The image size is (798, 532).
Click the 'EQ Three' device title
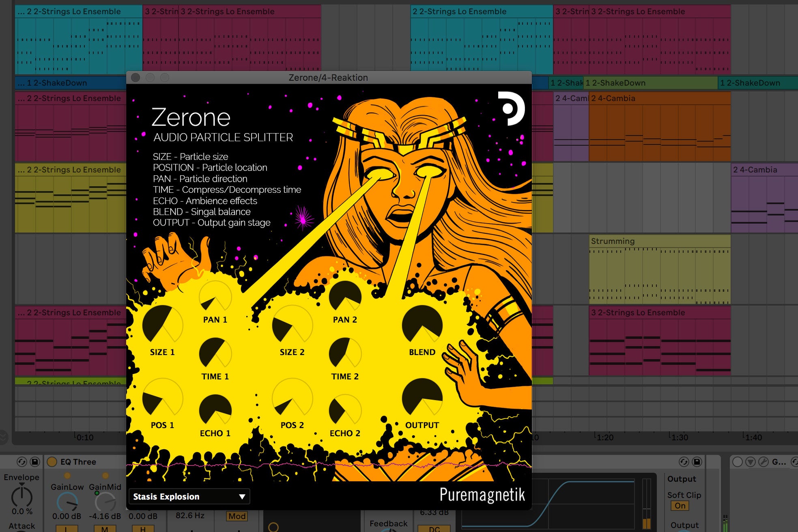pos(78,462)
